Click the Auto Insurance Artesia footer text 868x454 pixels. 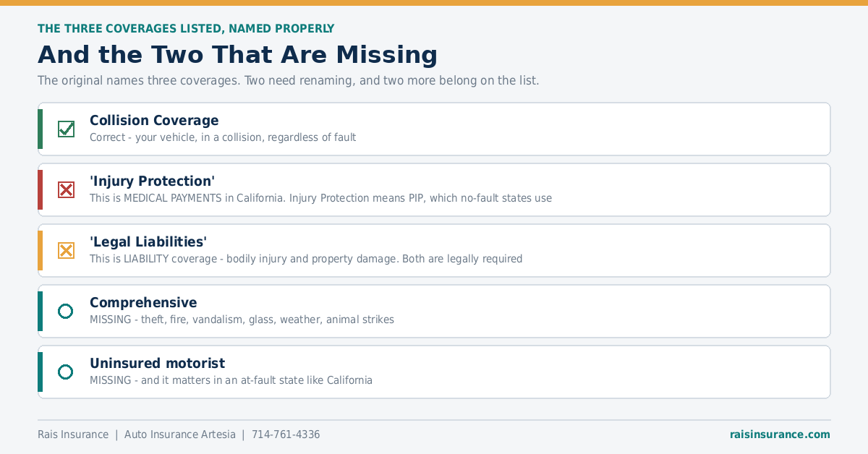click(180, 434)
